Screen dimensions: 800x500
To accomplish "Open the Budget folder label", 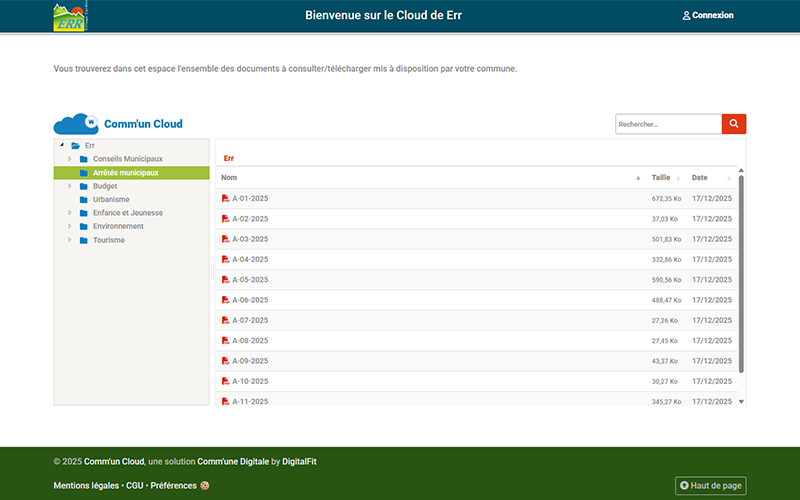I will [x=105, y=186].
